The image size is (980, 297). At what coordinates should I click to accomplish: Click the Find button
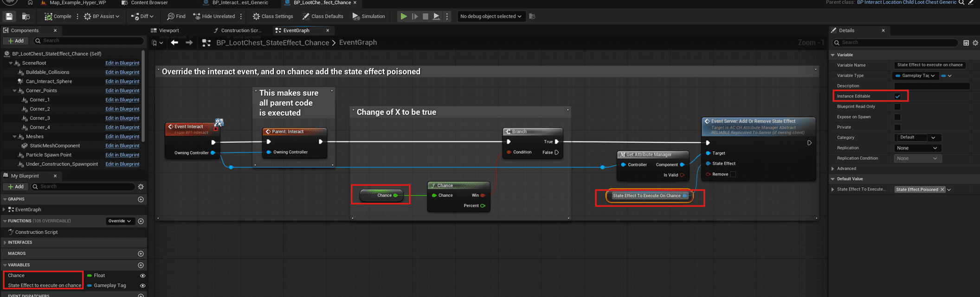176,16
